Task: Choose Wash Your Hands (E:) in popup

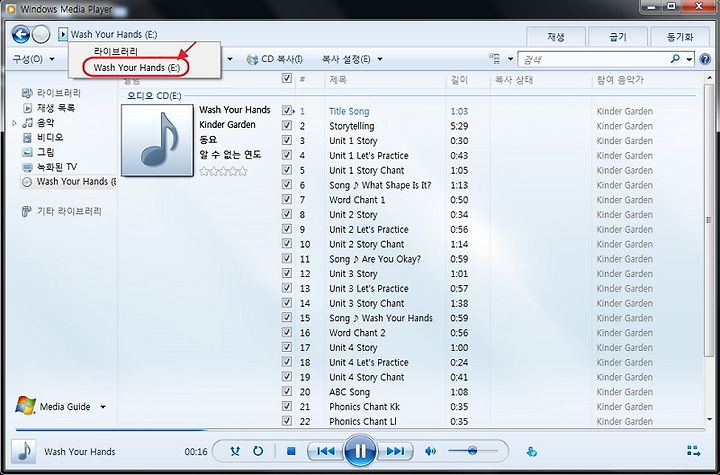Action: pyautogui.click(x=136, y=68)
